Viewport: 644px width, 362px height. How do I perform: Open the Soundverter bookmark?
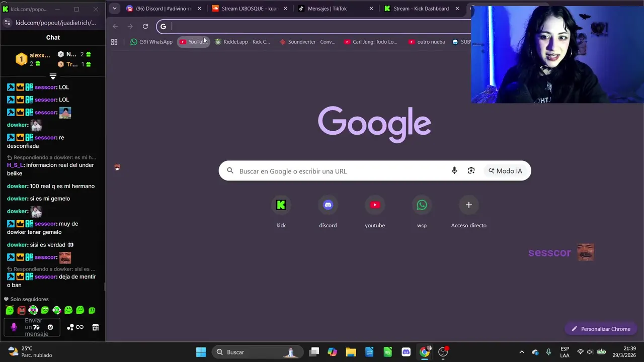307,42
